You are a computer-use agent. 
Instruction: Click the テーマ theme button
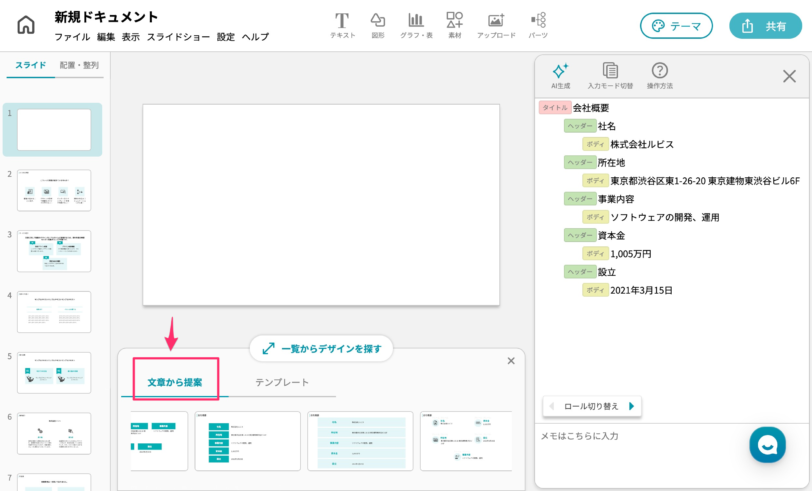(x=676, y=26)
